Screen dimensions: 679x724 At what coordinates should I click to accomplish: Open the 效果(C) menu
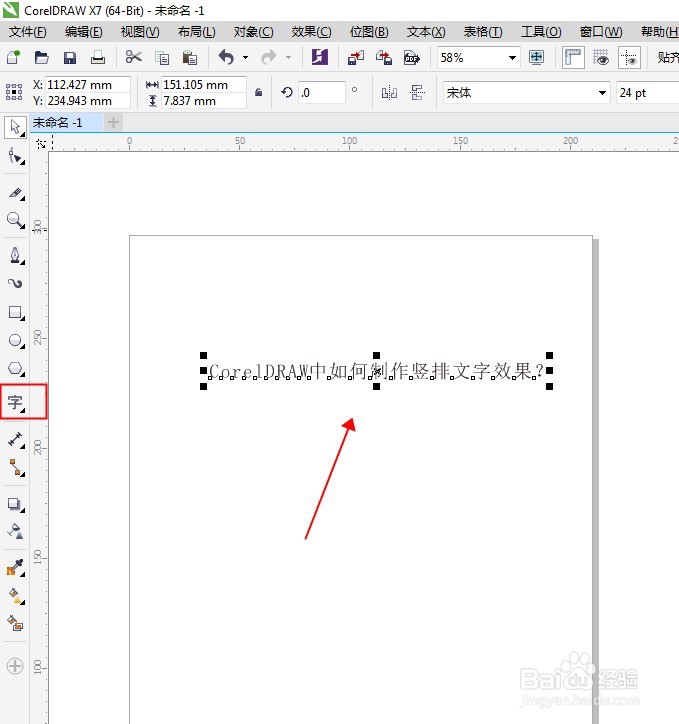311,32
